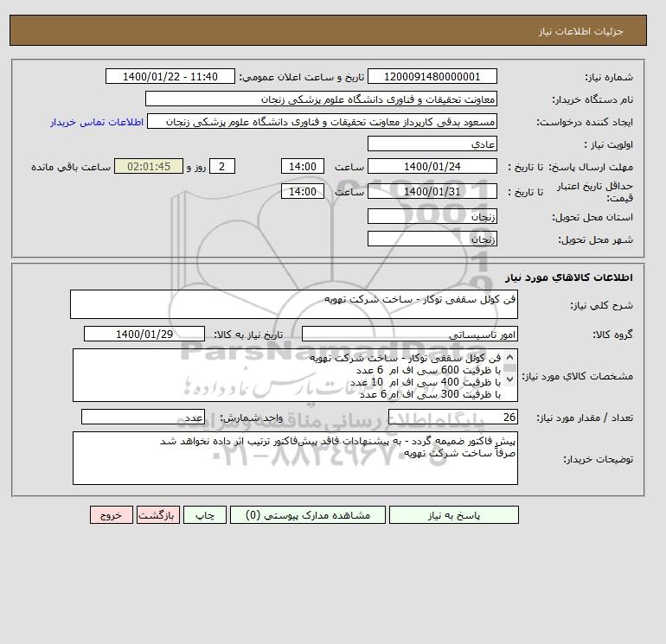Screen dimensions: 666x644
Task: Click label توضیحات خریدار
Action: click(598, 459)
